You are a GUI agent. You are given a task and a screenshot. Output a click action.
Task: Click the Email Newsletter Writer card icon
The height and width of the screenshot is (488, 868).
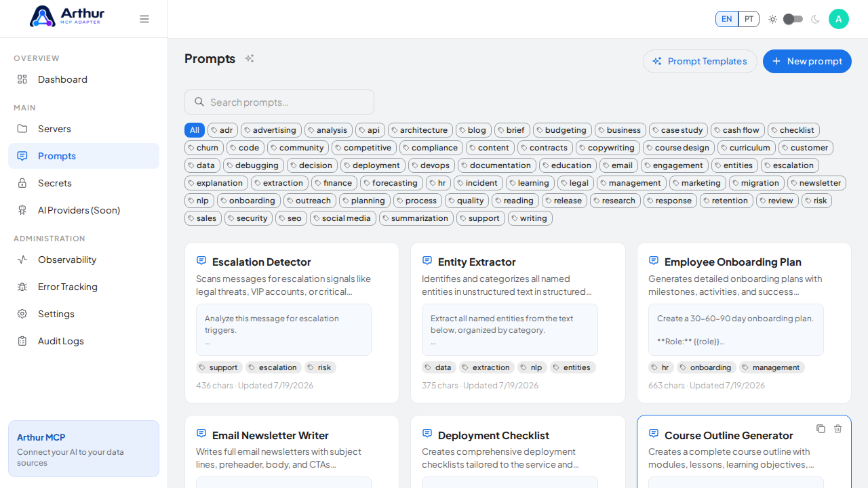201,434
